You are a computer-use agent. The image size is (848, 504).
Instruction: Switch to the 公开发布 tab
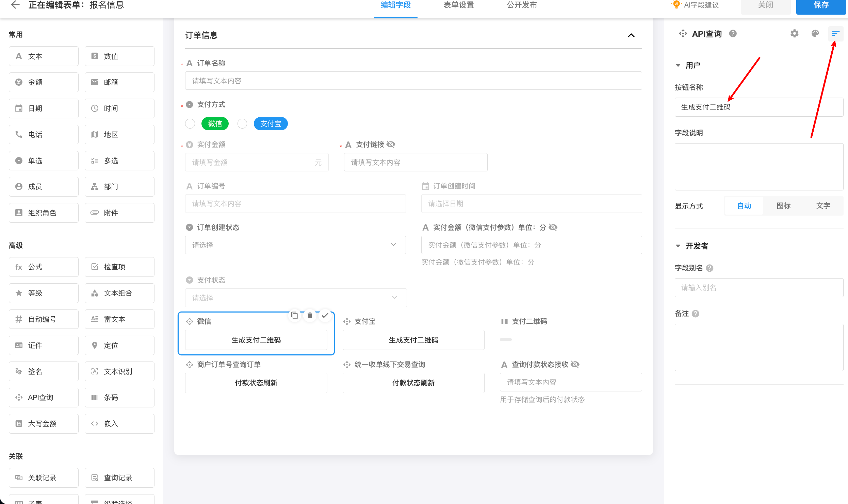coord(522,5)
